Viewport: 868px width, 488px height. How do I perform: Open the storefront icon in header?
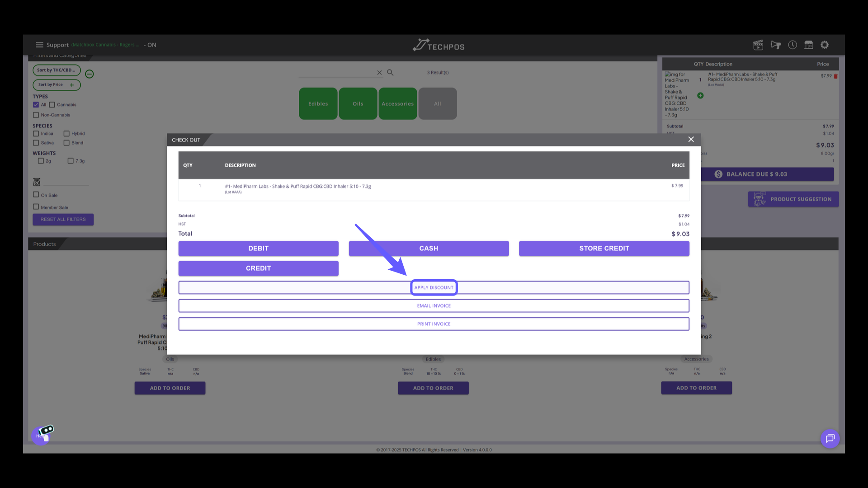click(809, 45)
